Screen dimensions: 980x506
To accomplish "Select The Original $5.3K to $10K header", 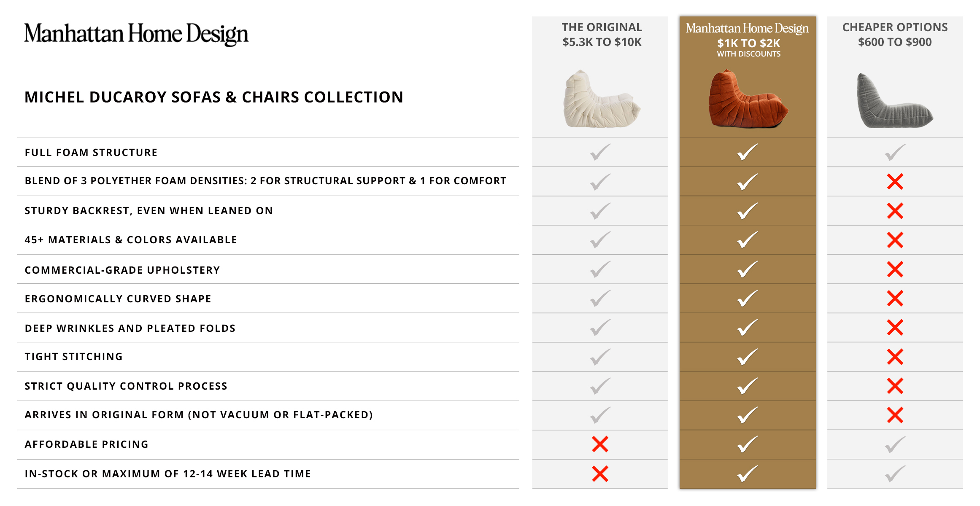I will [602, 35].
